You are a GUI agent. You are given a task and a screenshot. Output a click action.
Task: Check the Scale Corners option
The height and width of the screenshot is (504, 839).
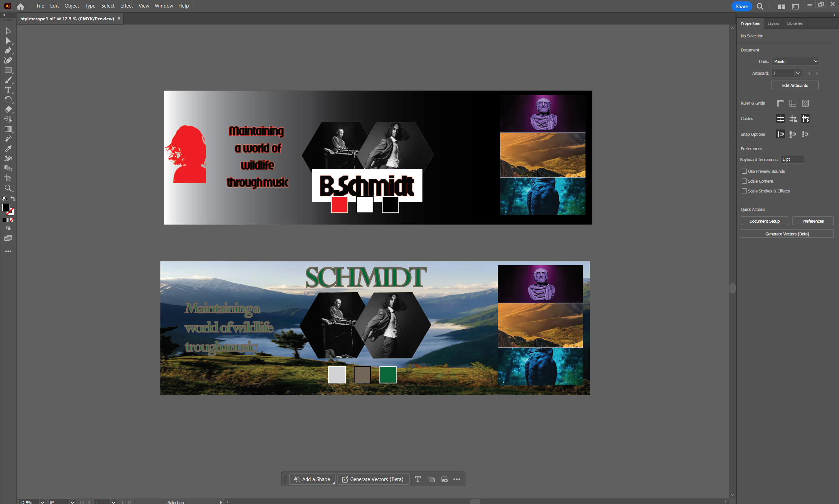pos(744,181)
